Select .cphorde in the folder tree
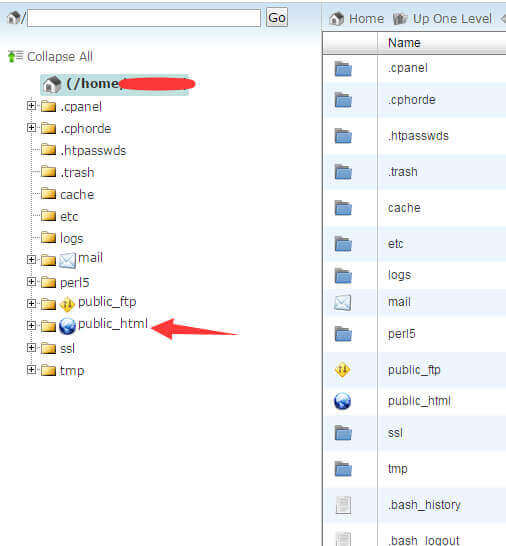 [x=85, y=128]
